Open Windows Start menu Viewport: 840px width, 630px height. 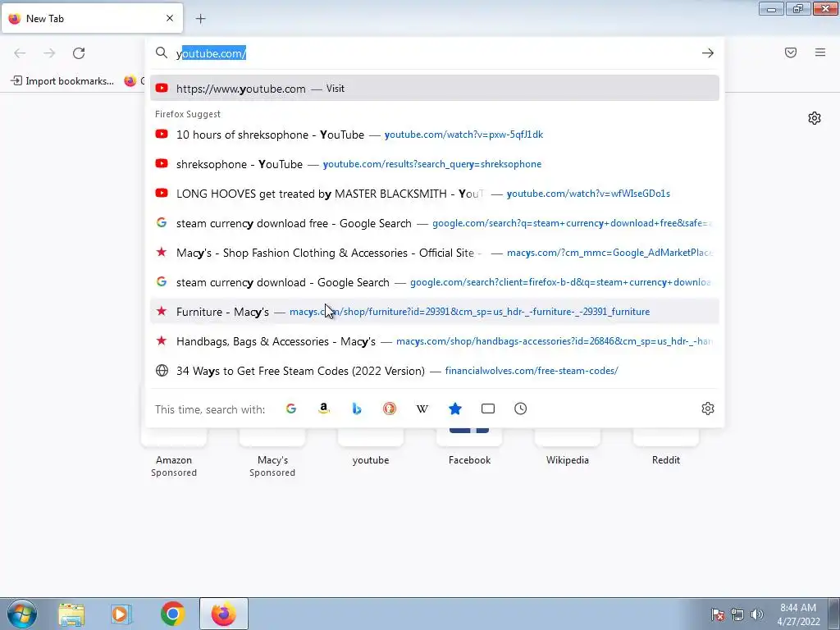22,614
